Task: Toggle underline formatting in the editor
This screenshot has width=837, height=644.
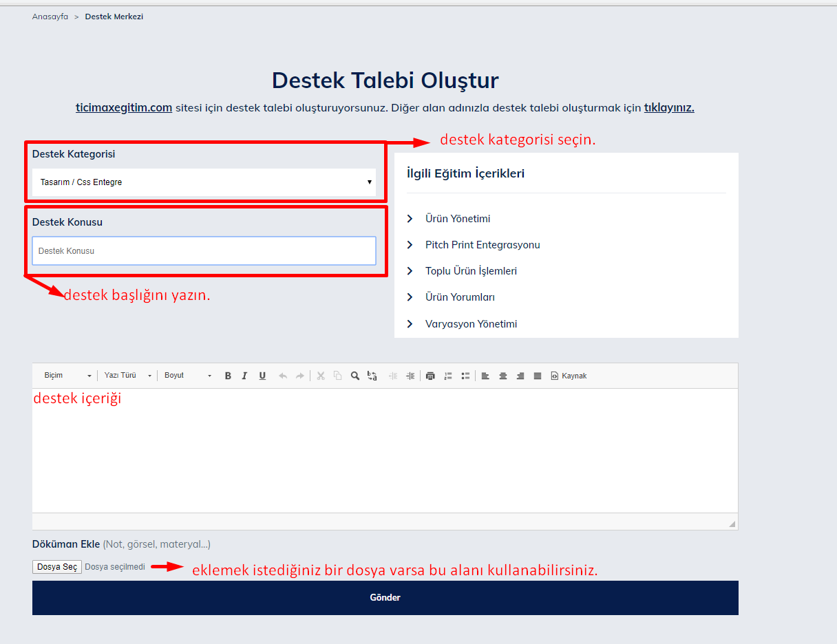Action: [262, 376]
